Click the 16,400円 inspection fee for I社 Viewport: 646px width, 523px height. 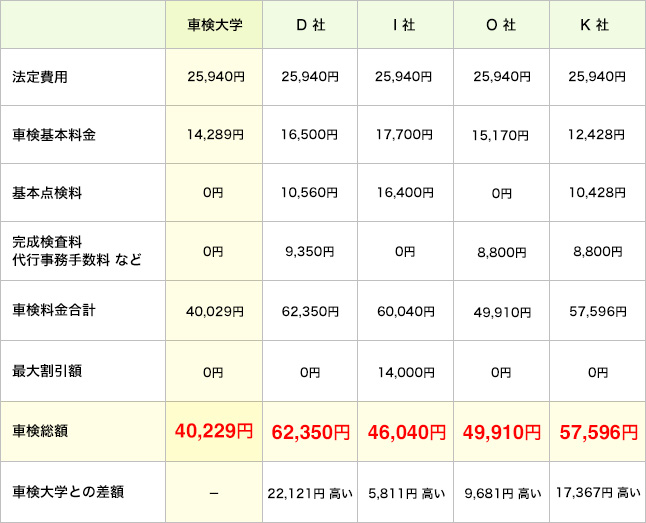coord(405,193)
